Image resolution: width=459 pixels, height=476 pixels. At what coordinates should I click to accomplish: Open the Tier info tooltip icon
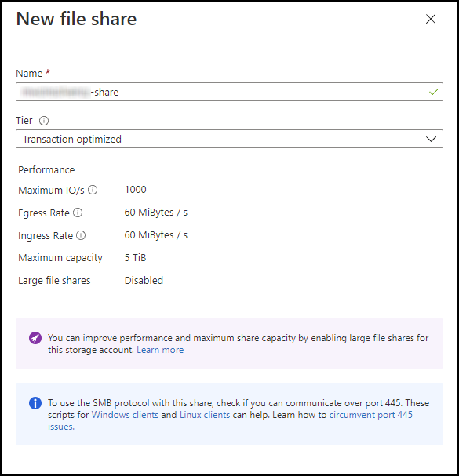tap(44, 121)
